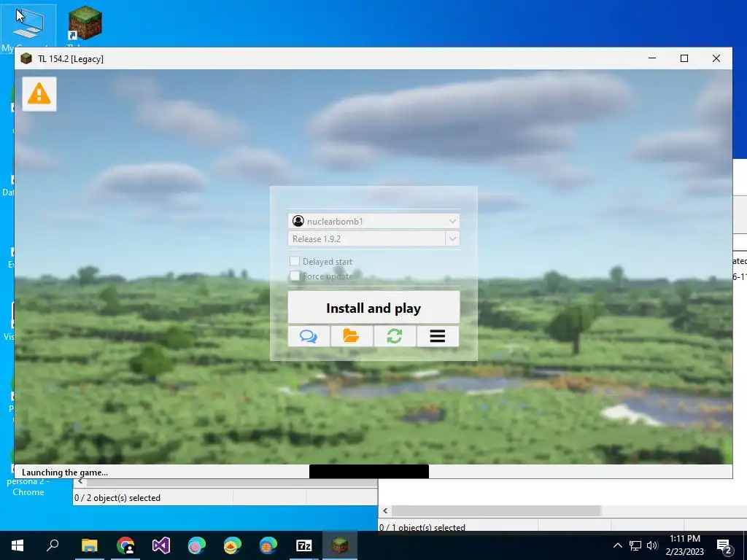Open taskbar Search magnifier

(x=53, y=545)
